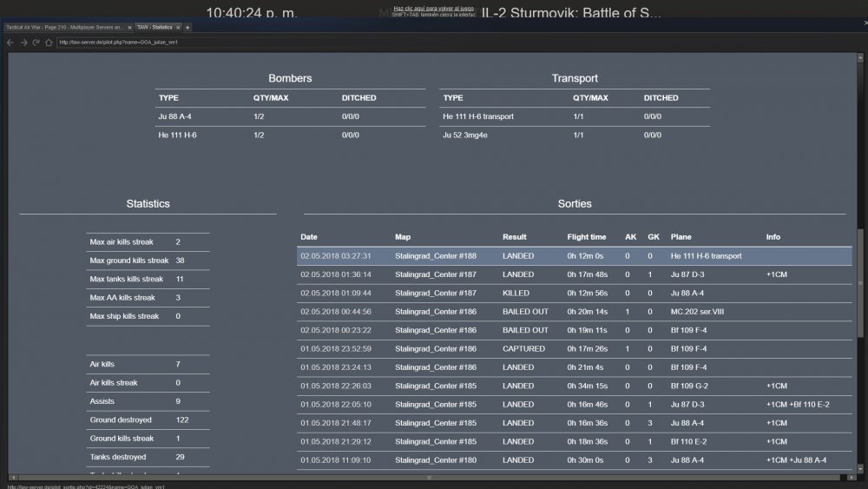868x489 pixels.
Task: Go to the browser home icon
Action: click(x=49, y=42)
